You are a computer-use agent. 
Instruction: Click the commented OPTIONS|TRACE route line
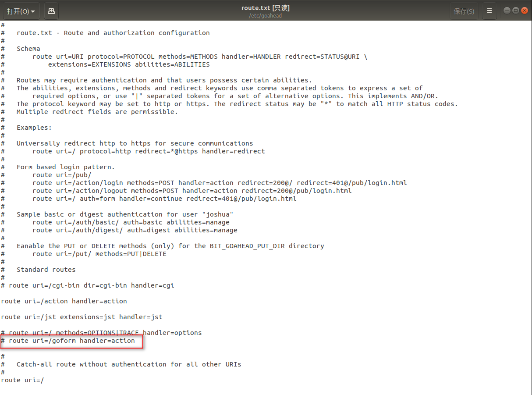coord(101,332)
